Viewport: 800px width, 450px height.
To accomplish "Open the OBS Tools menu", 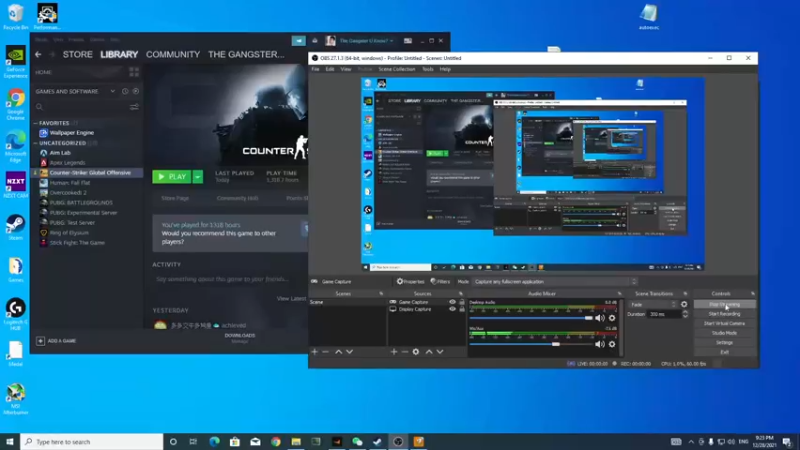I will coord(428,69).
